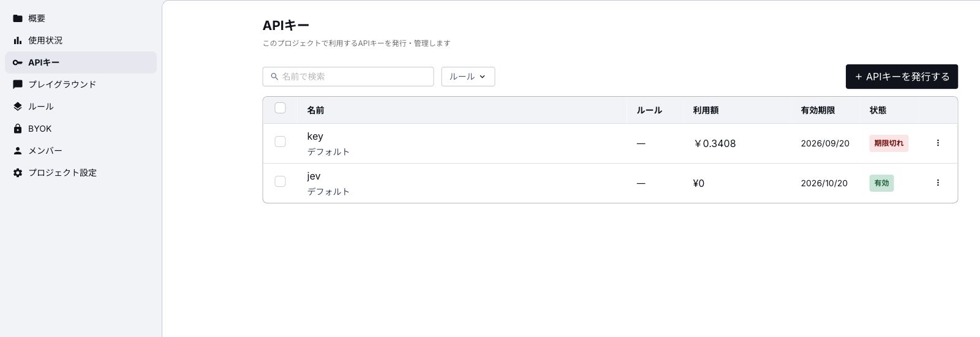Toggle the select-all checkbox in table header
The height and width of the screenshot is (337, 980).
(280, 108)
